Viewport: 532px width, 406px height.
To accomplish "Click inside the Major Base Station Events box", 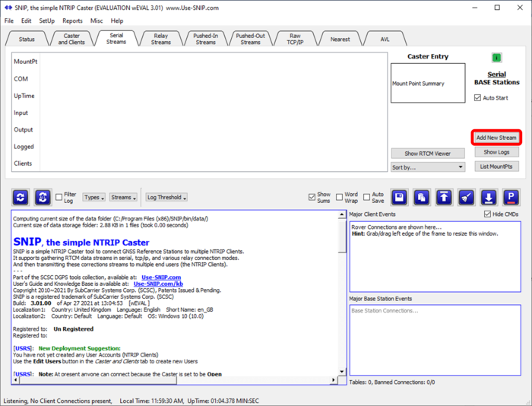I will pos(435,340).
